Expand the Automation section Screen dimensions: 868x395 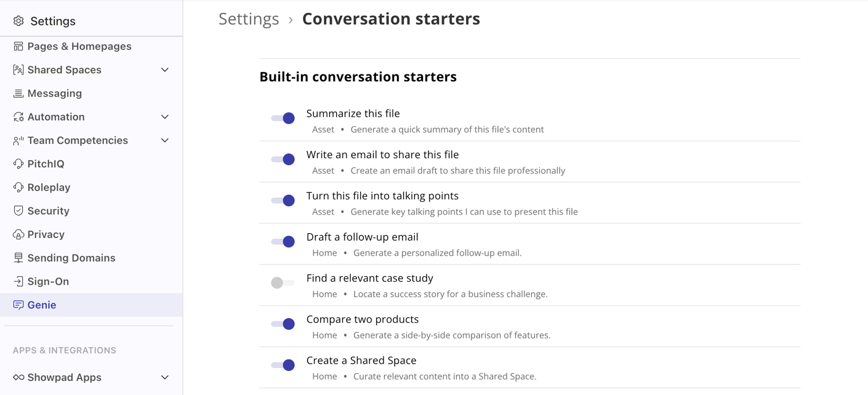(x=164, y=116)
